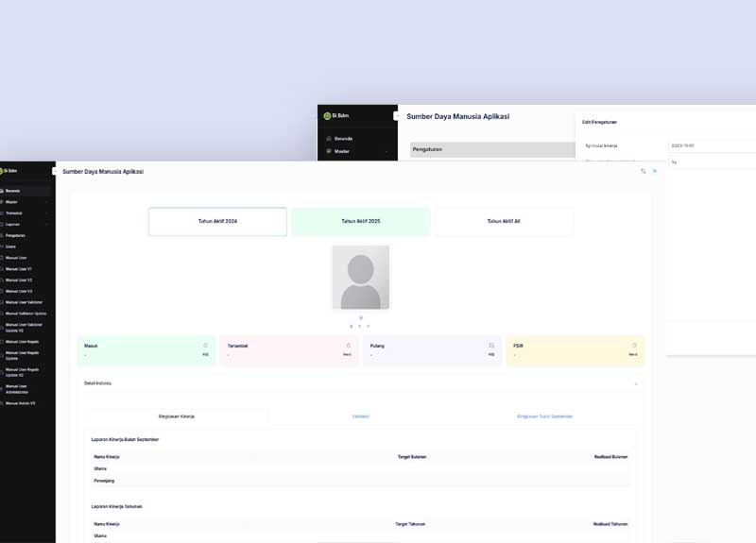This screenshot has height=543, width=756.
Task: Click the icon on the Pulang card
Action: click(491, 346)
